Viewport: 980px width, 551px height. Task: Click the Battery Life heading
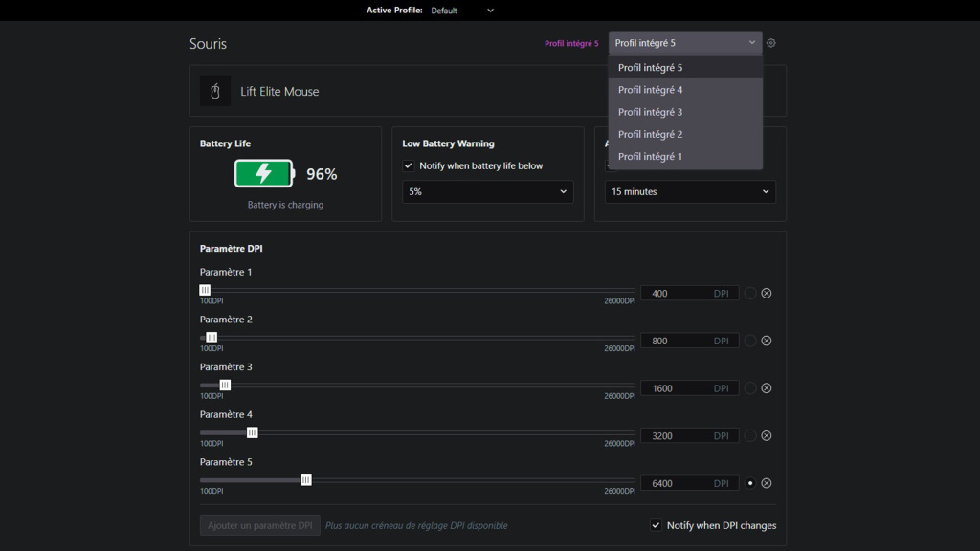tap(225, 143)
